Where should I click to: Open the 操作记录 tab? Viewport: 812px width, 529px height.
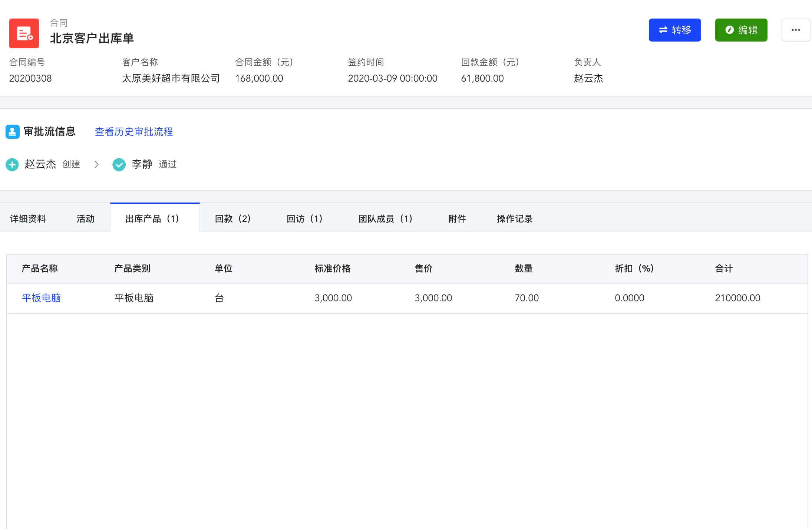pos(515,219)
